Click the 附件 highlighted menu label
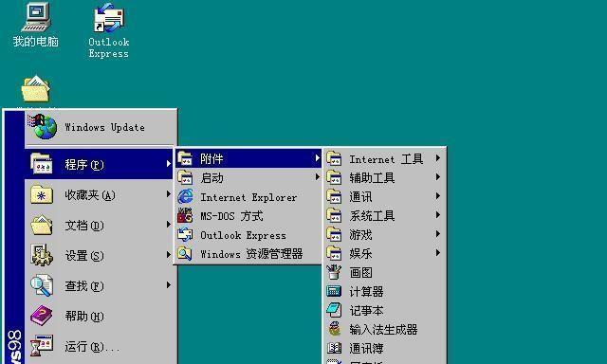The width and height of the screenshot is (607, 364). (x=212, y=159)
